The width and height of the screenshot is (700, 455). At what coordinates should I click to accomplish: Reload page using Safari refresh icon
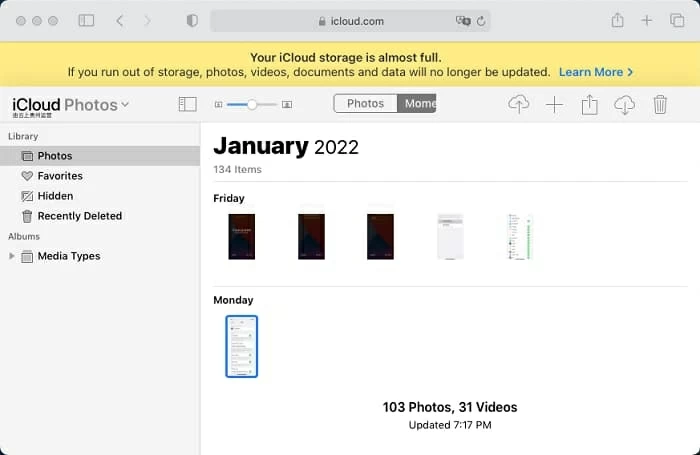tap(482, 20)
